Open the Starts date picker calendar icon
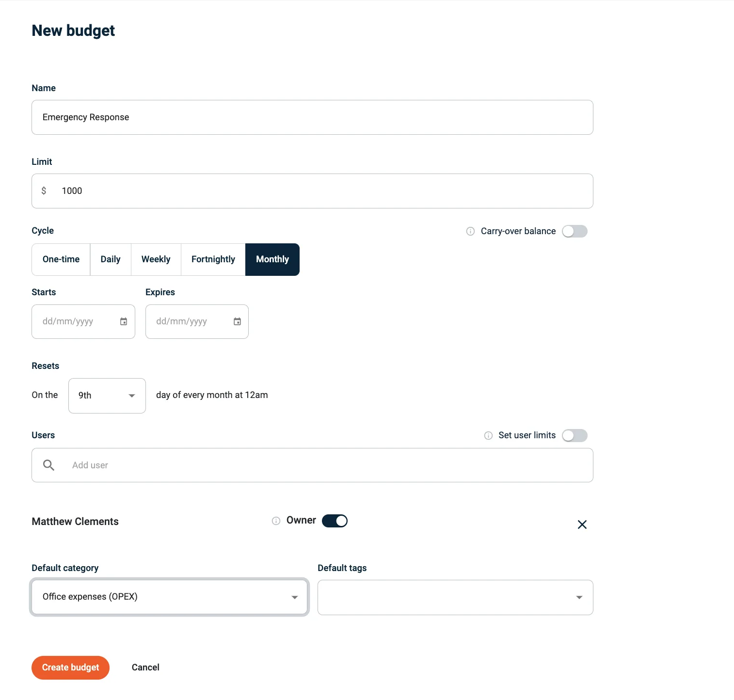The height and width of the screenshot is (700, 734). click(123, 321)
